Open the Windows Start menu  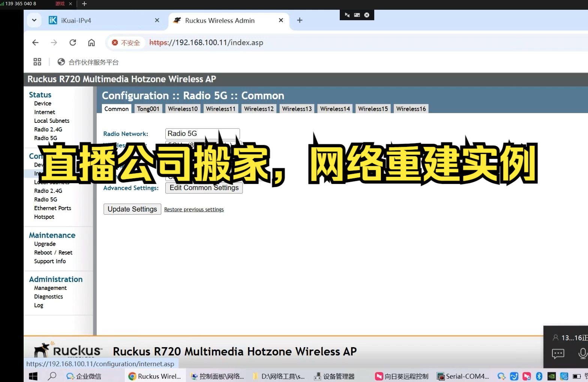tap(33, 376)
